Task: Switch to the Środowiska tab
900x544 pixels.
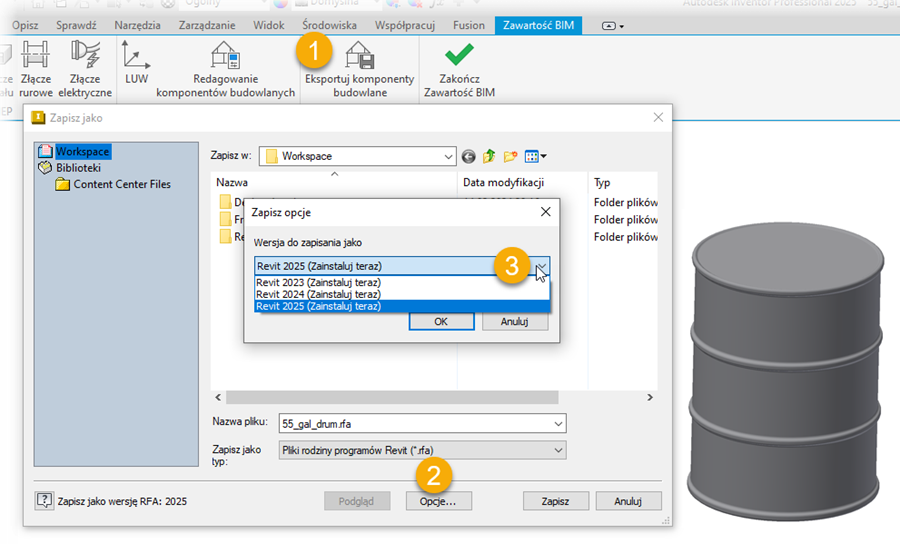Action: pyautogui.click(x=329, y=25)
